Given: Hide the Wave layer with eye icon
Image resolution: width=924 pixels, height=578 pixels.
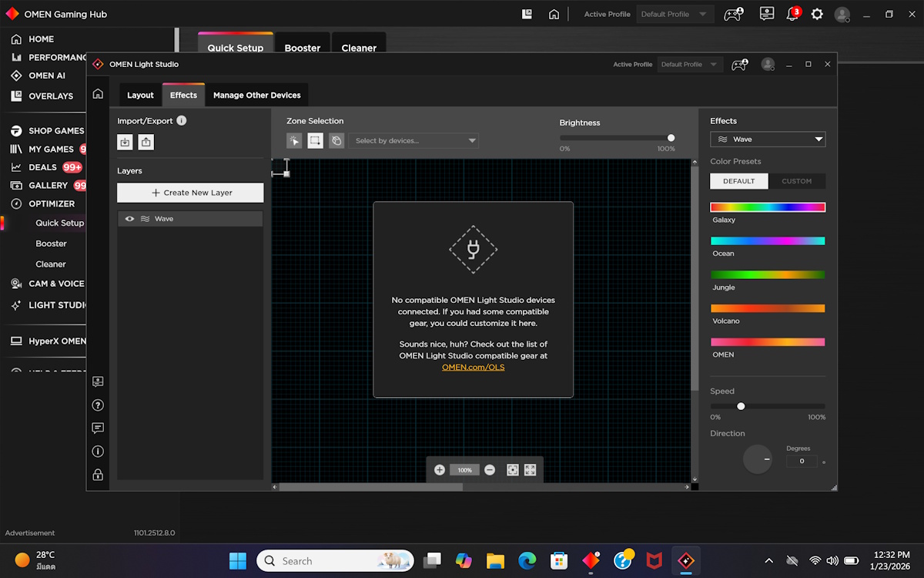Looking at the screenshot, I should (129, 219).
